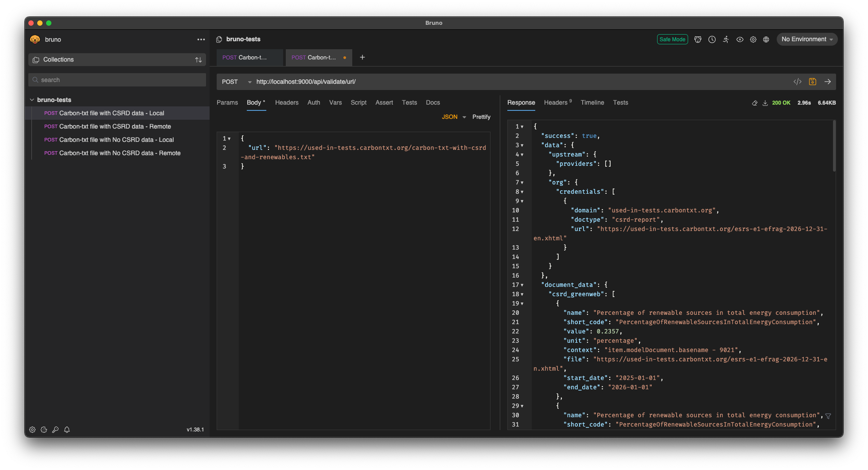Open the clock icon in top toolbar

(712, 39)
